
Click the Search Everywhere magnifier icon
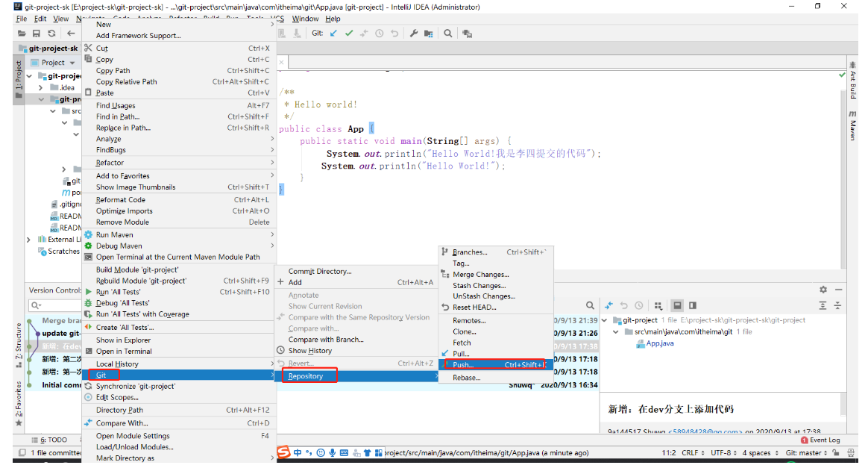448,34
